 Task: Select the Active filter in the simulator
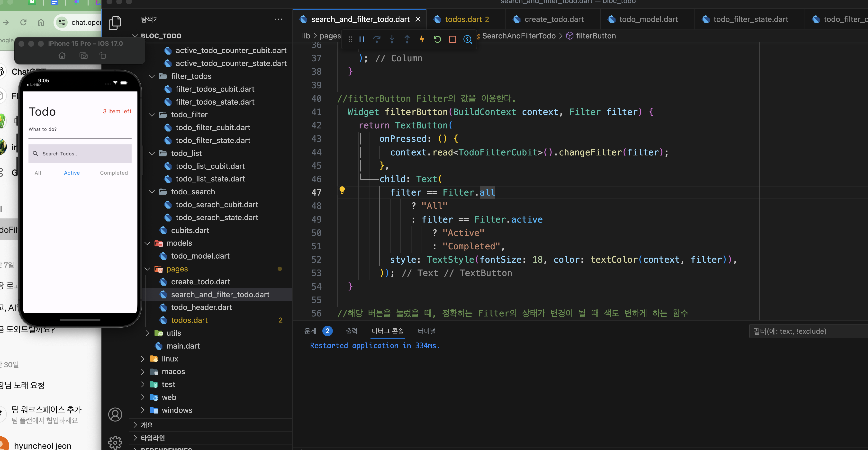(72, 173)
